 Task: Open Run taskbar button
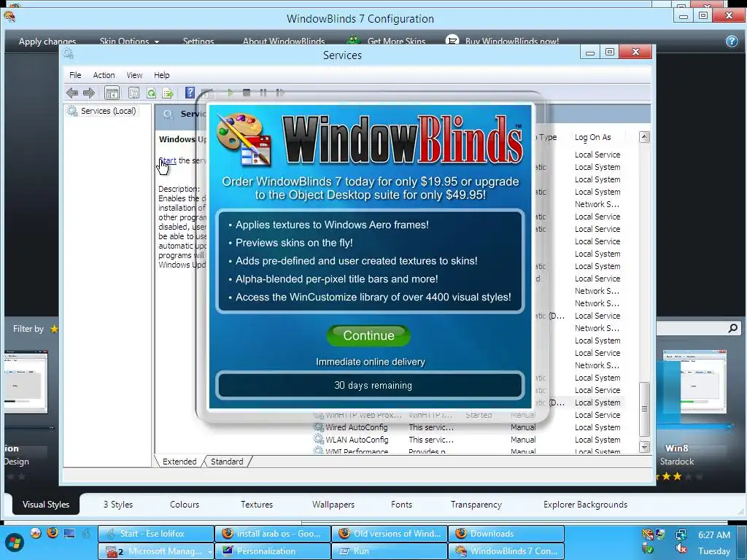click(390, 551)
